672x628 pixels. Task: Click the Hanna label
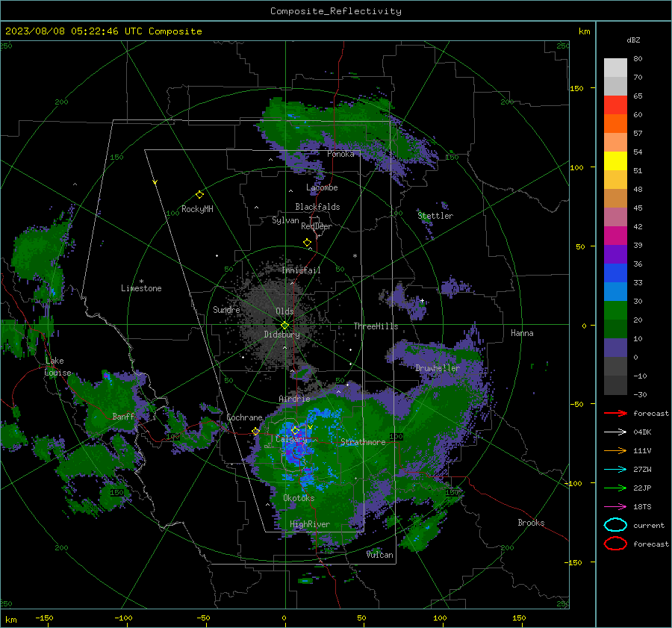tap(522, 333)
